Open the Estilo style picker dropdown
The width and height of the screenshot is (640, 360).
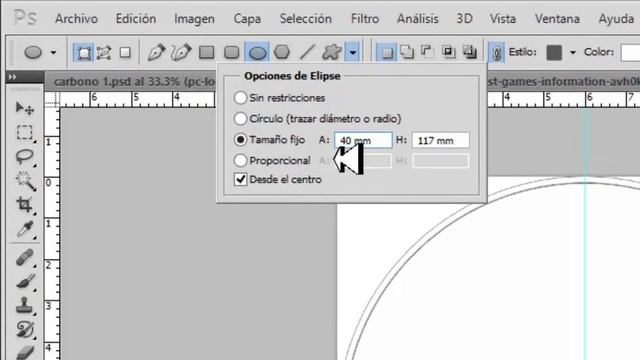coord(573,53)
